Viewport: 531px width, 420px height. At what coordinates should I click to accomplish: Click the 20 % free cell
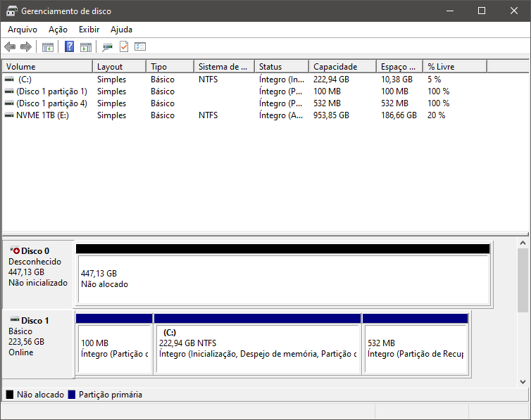pos(436,115)
